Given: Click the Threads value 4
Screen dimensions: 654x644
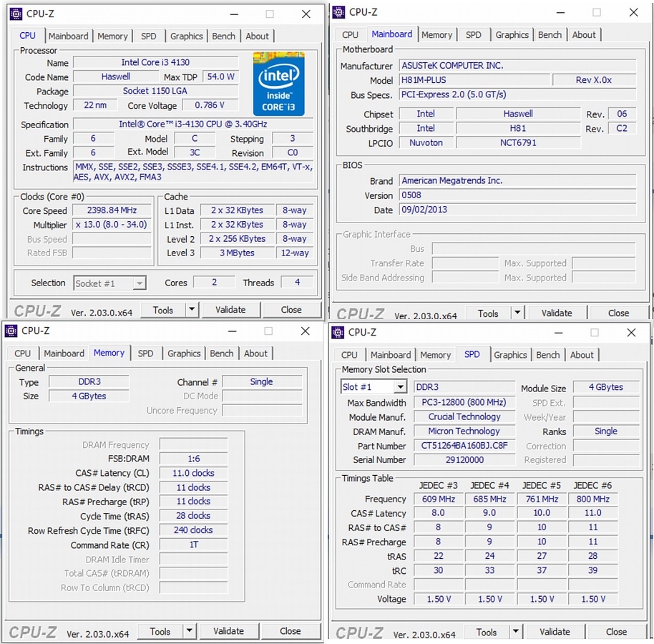Looking at the screenshot, I should tap(298, 283).
